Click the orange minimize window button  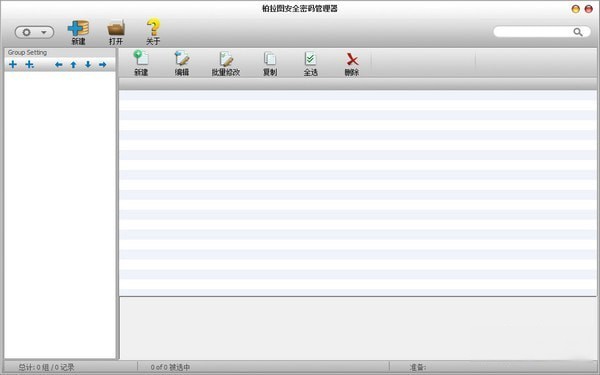(576, 9)
